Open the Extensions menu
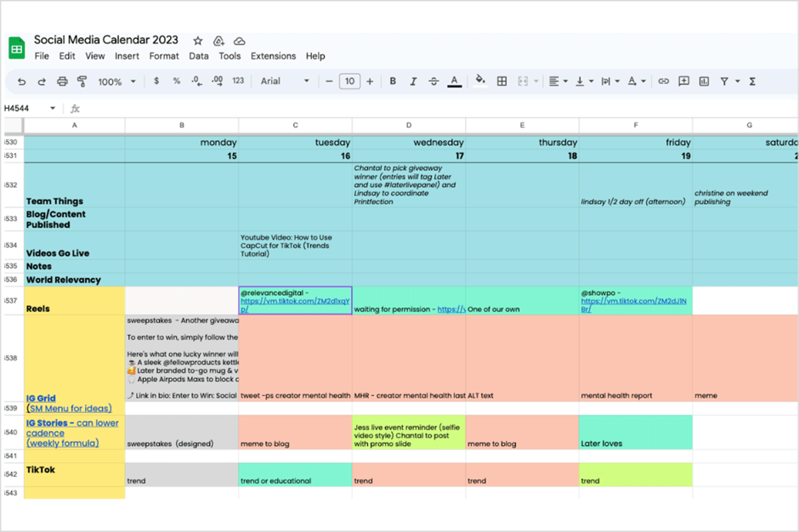Viewport: 799px width, 532px height. pos(273,56)
